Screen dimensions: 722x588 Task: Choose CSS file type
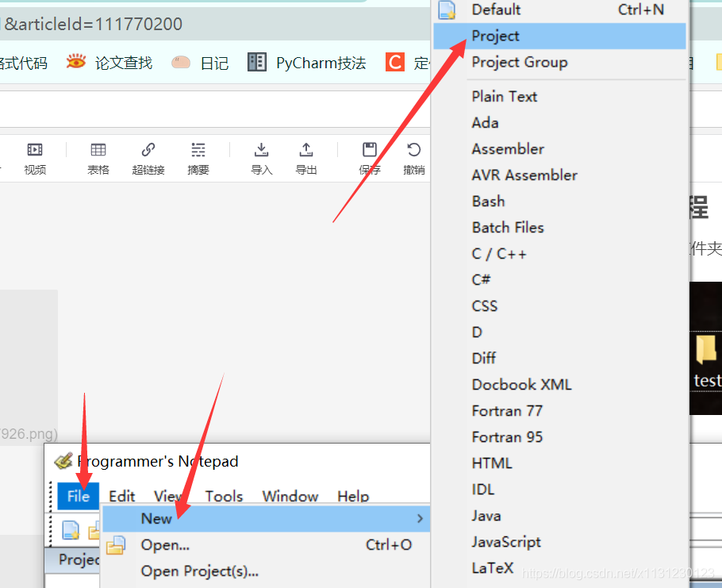(559, 306)
